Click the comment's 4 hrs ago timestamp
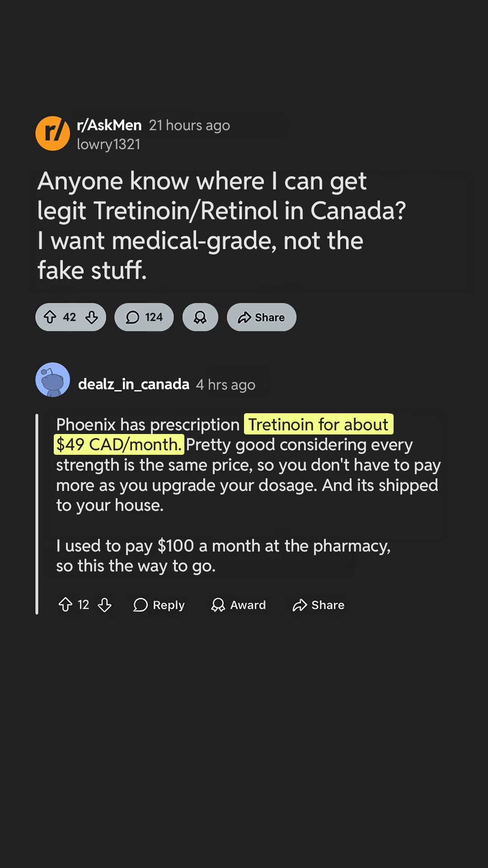 click(x=225, y=385)
